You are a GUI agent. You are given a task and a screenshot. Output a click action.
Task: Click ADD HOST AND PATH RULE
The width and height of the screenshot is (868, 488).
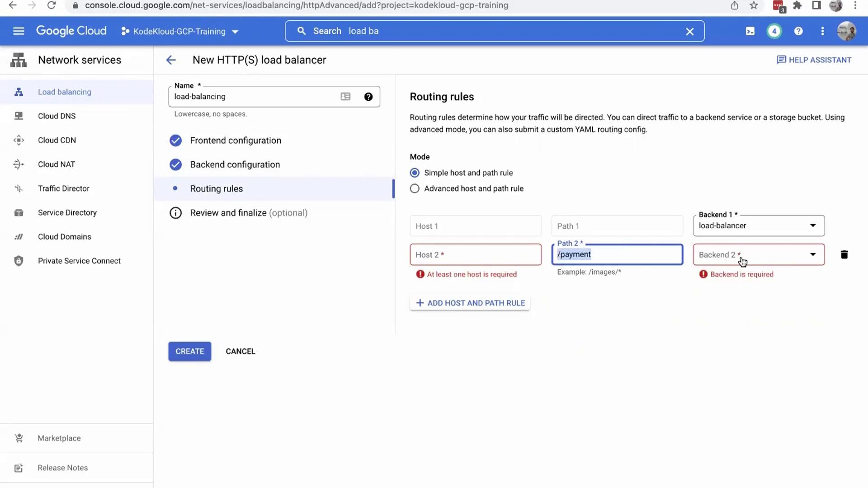click(470, 303)
